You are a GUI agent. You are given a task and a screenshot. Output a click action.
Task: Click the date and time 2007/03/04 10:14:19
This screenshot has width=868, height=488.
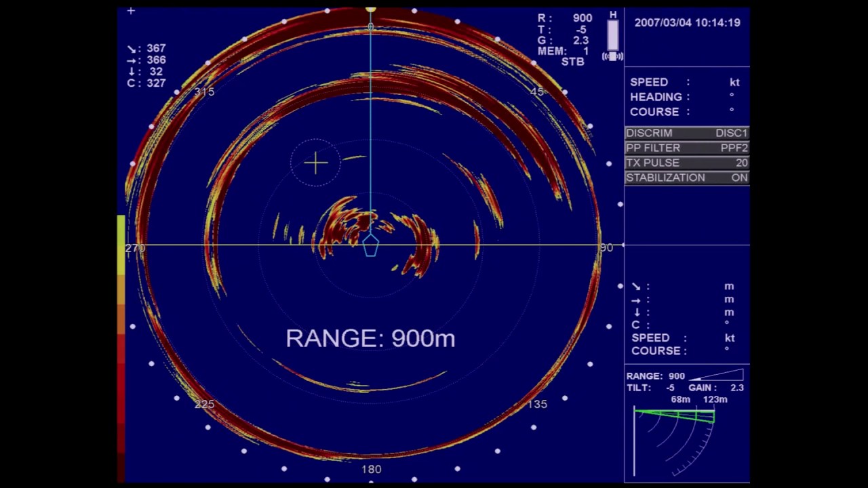687,22
